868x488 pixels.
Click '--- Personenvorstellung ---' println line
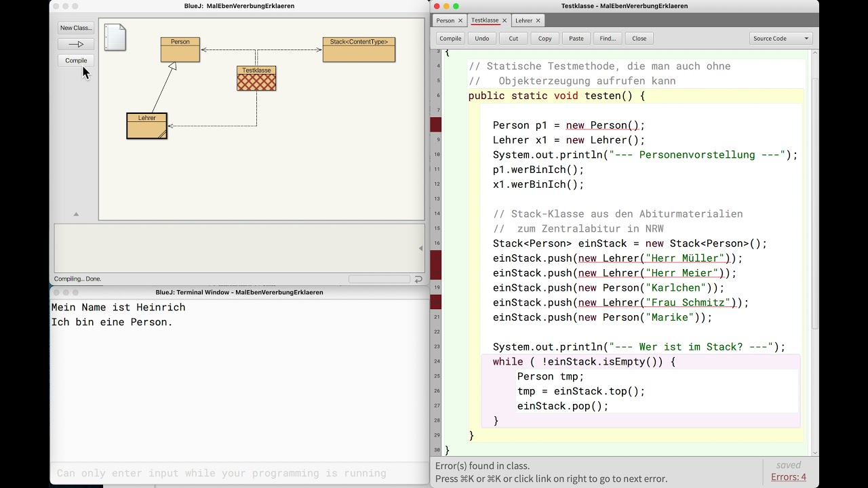pos(645,155)
